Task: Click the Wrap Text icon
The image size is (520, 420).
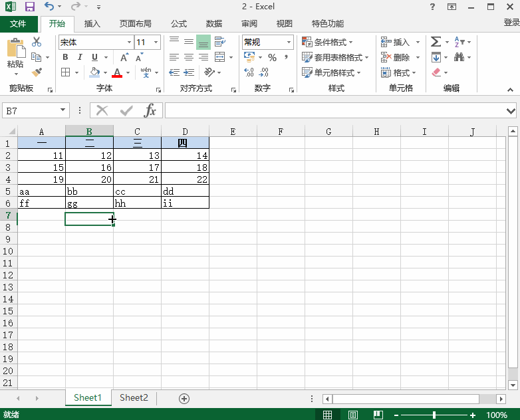Action: [x=220, y=42]
